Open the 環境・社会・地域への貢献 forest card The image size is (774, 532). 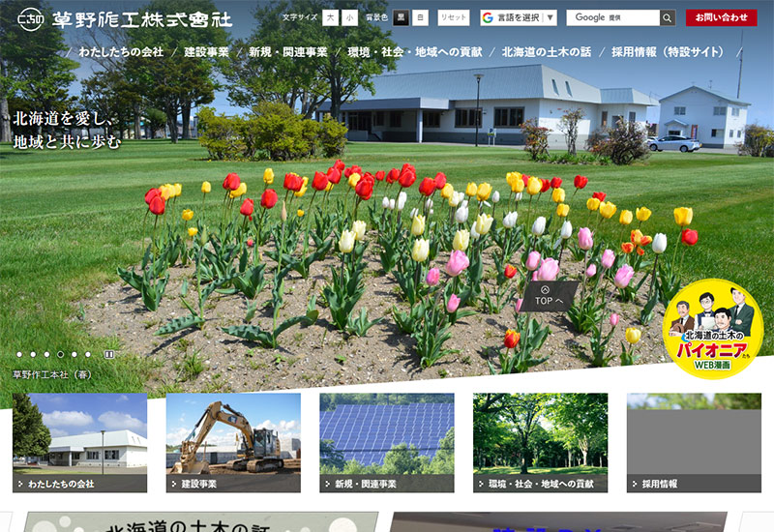[541, 443]
